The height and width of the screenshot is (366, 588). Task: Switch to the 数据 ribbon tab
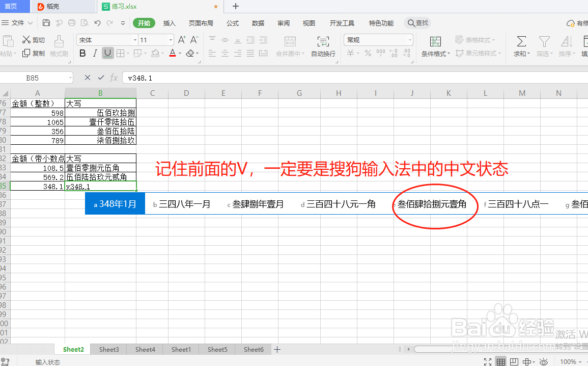(258, 22)
